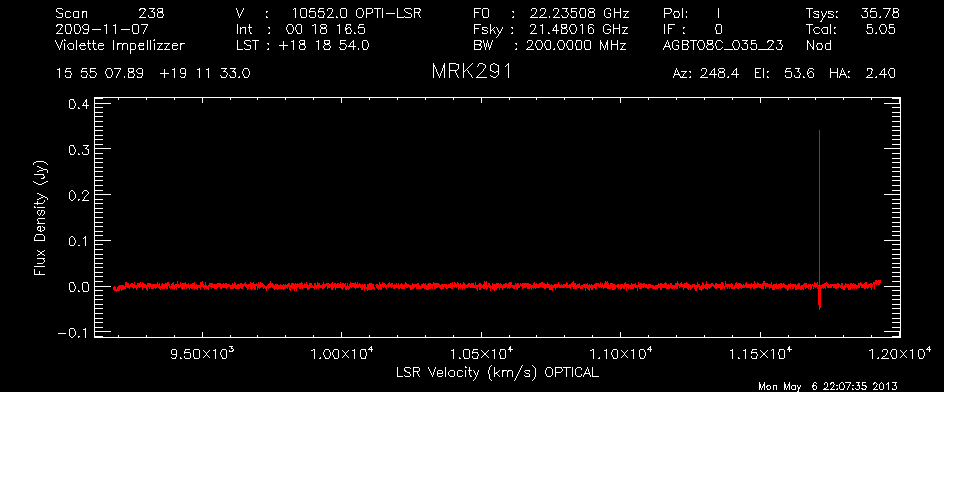Image resolution: width=962 pixels, height=490 pixels.
Task: Click the timestamp Mon May 6 22:07:35 2013
Action: (828, 386)
